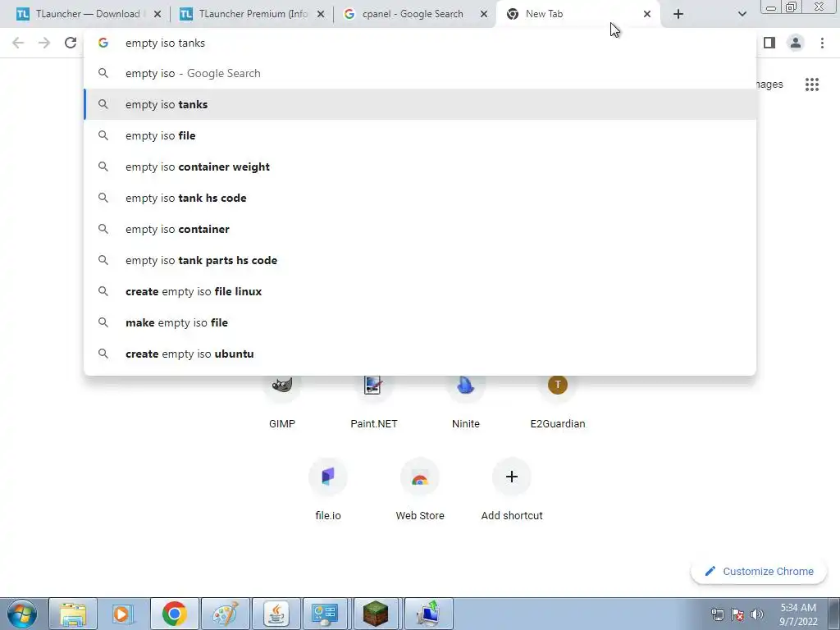The height and width of the screenshot is (630, 840).
Task: Close the TLauncher Premium tab
Action: [321, 15]
